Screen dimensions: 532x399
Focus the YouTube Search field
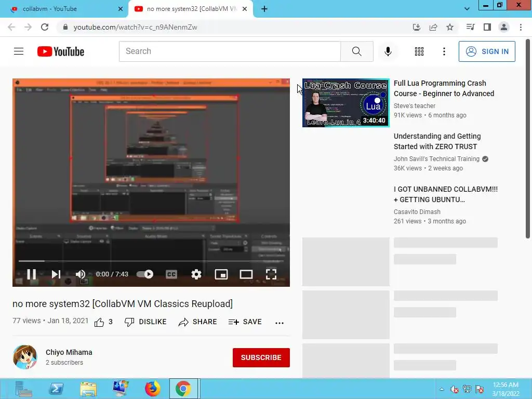click(x=230, y=51)
